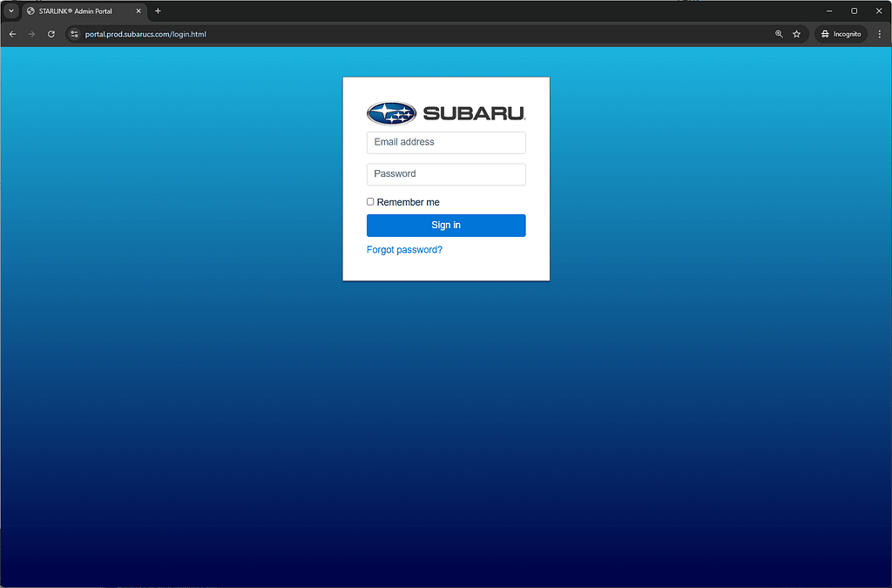Click the Sign in button

pyautogui.click(x=446, y=226)
